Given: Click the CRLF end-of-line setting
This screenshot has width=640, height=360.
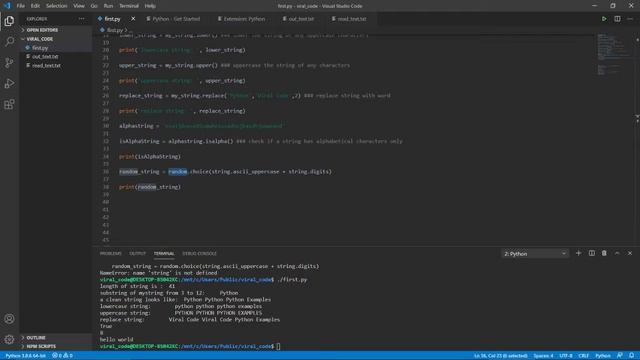Looking at the screenshot, I should coord(584,356).
